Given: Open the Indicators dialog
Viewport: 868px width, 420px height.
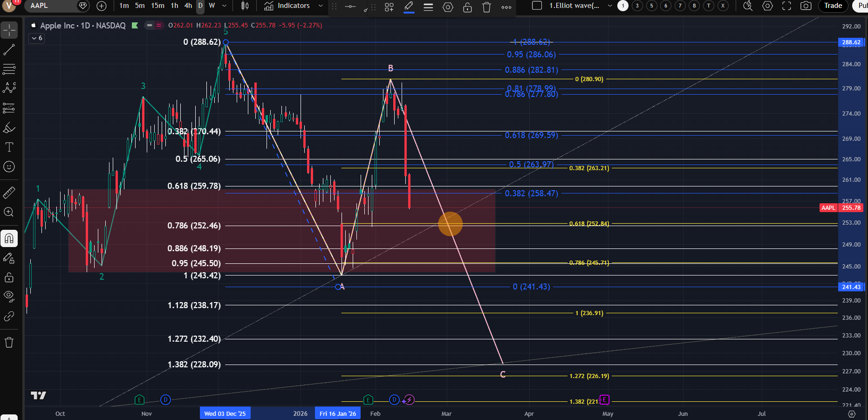Looking at the screenshot, I should tap(287, 6).
